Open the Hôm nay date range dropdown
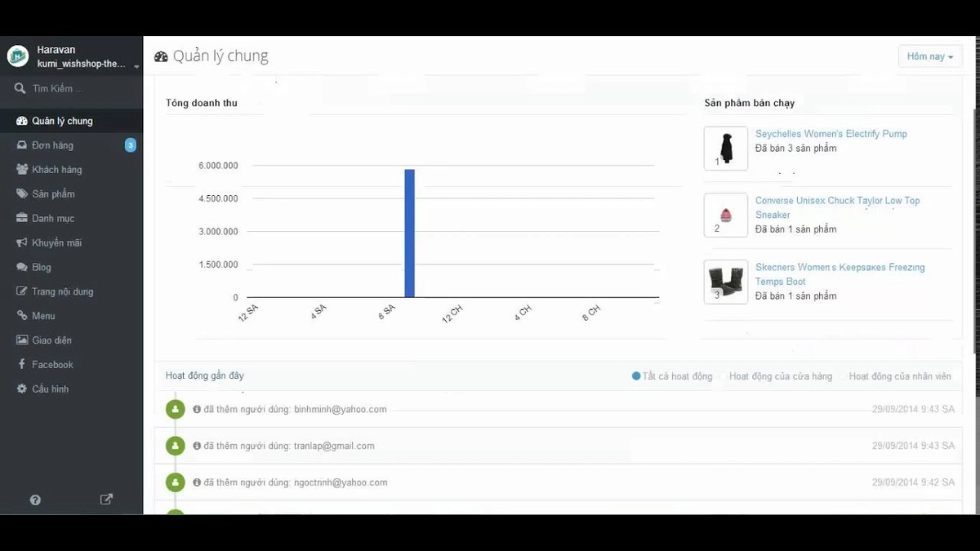 (929, 56)
